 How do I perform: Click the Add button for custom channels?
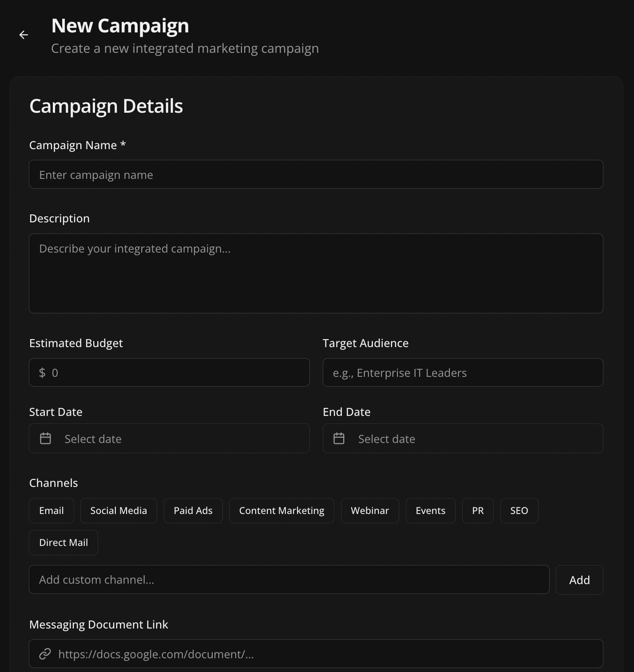(x=579, y=580)
